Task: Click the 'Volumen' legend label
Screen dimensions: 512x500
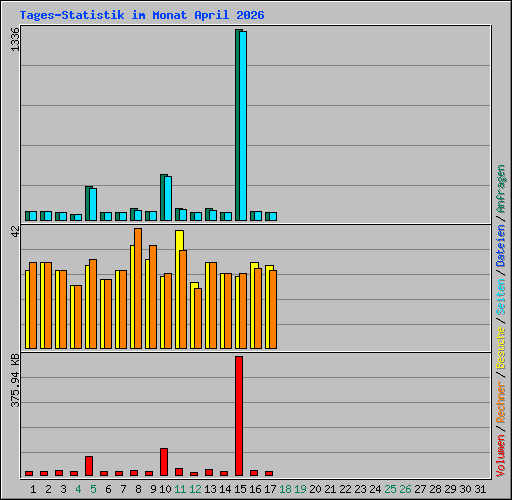Action: (x=501, y=456)
